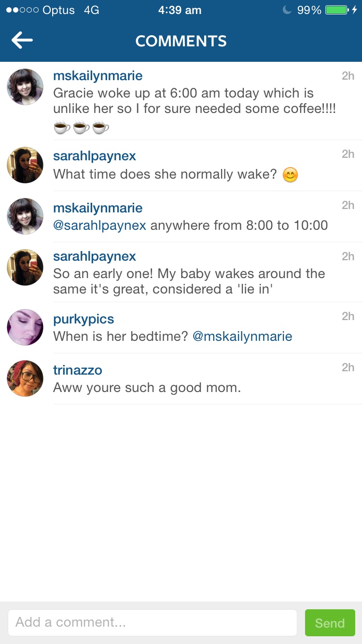The width and height of the screenshot is (362, 644).
Task: Open sarahlpaynex's avatar on the wake-time question
Action: (25, 165)
